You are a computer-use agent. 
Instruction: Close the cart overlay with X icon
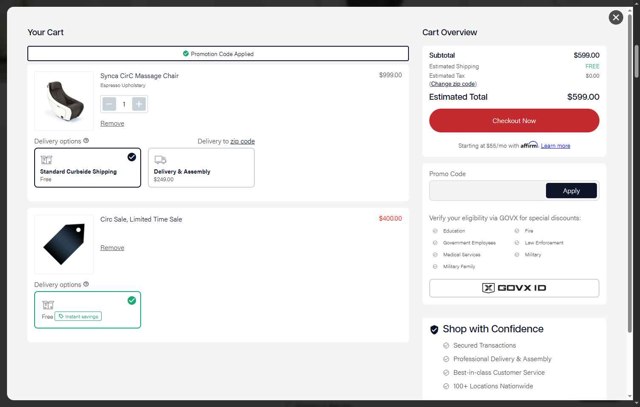[616, 18]
